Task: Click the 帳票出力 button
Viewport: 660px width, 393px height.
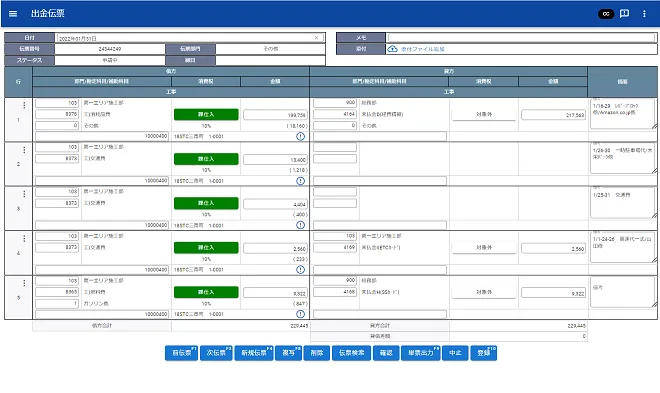Action: pyautogui.click(x=420, y=353)
